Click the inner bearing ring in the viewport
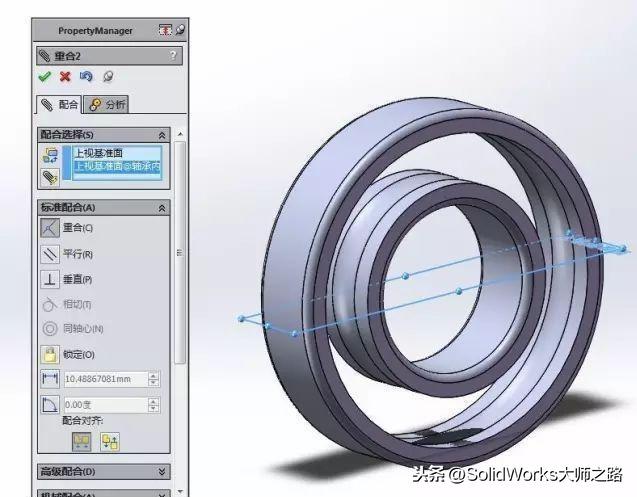Screen dimensions: 637x497 pyautogui.click(x=366, y=228)
